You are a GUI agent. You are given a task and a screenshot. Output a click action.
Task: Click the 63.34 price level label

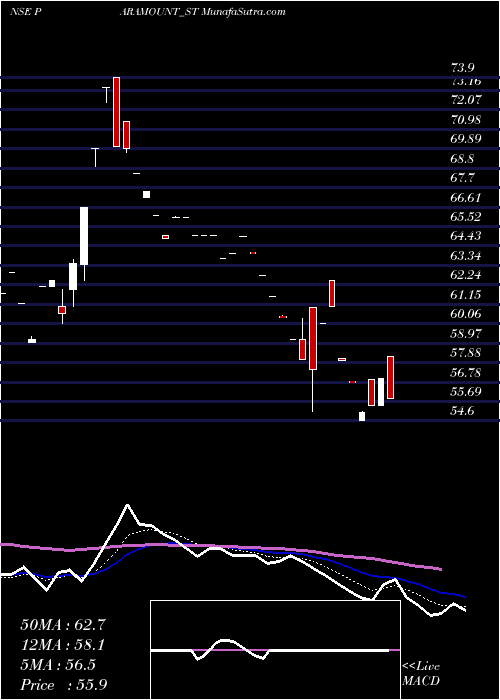point(467,256)
